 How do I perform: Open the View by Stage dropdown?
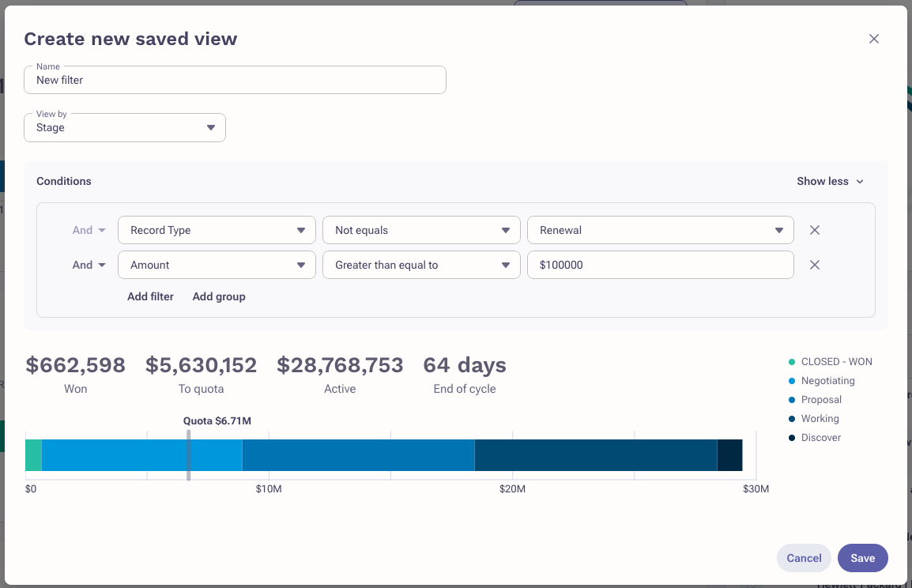click(x=125, y=128)
